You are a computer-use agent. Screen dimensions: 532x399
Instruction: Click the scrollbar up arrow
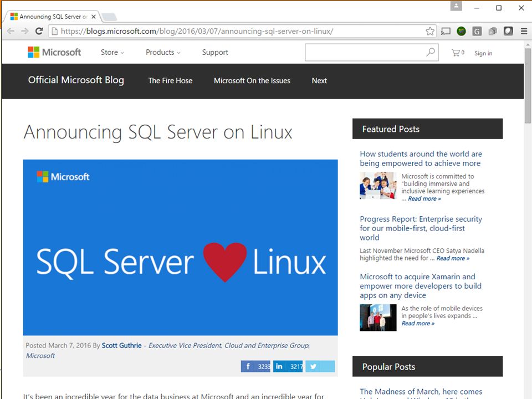528,44
